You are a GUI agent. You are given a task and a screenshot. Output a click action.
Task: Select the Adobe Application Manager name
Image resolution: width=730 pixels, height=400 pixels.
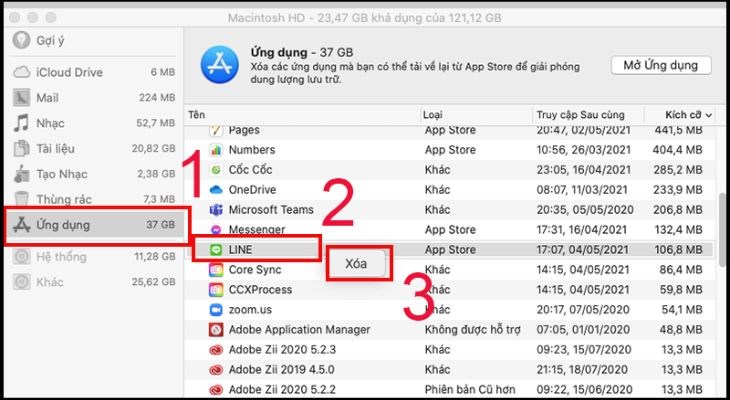click(299, 330)
